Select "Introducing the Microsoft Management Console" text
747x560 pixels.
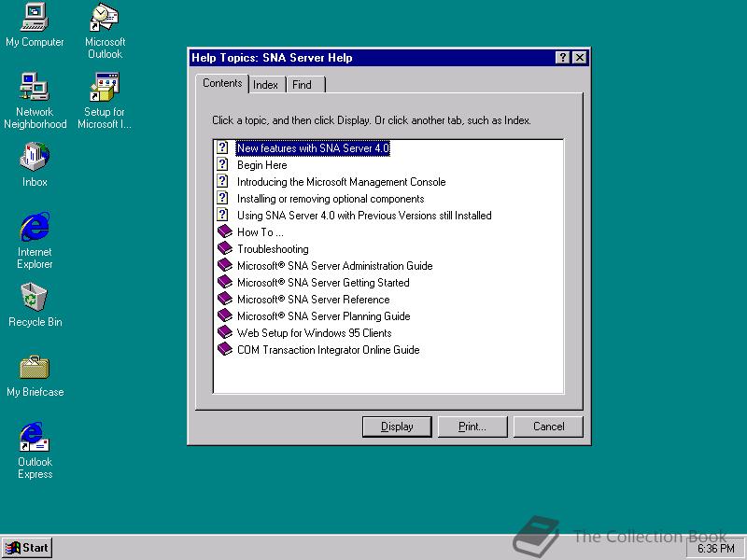click(x=342, y=182)
